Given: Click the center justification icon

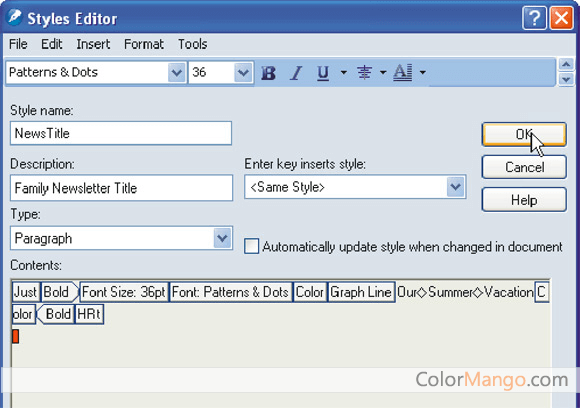Looking at the screenshot, I should click(x=364, y=72).
